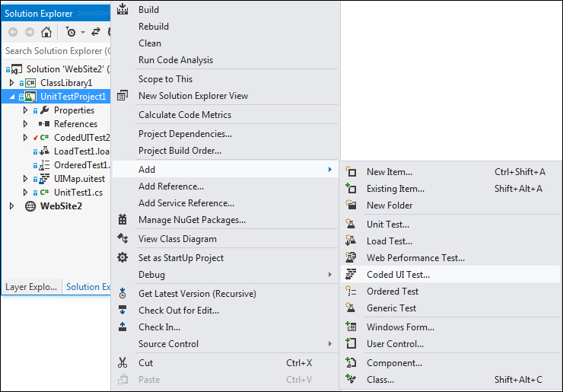The width and height of the screenshot is (563, 392).
Task: Click the Manage NuGet Packages icon
Action: tap(122, 219)
